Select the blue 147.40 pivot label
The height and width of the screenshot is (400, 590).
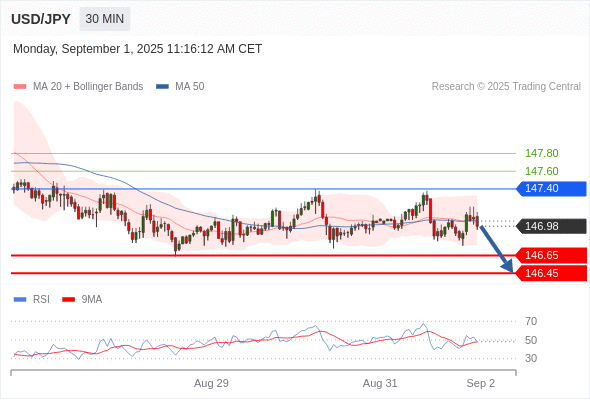551,189
